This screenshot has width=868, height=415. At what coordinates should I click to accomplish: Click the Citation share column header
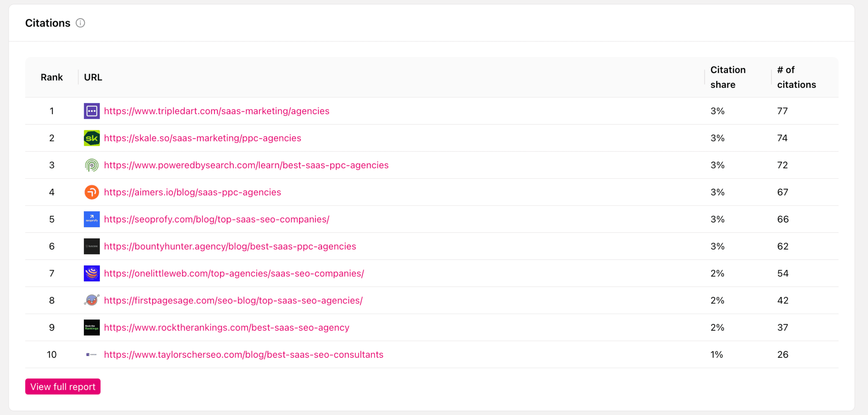coord(728,77)
